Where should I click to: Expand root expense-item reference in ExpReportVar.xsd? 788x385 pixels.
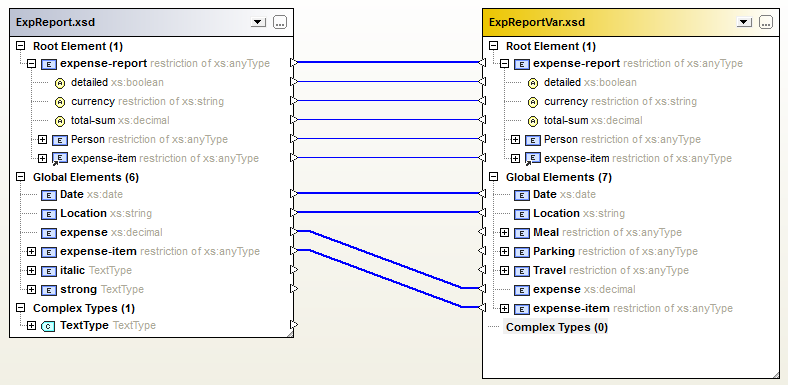coord(515,158)
